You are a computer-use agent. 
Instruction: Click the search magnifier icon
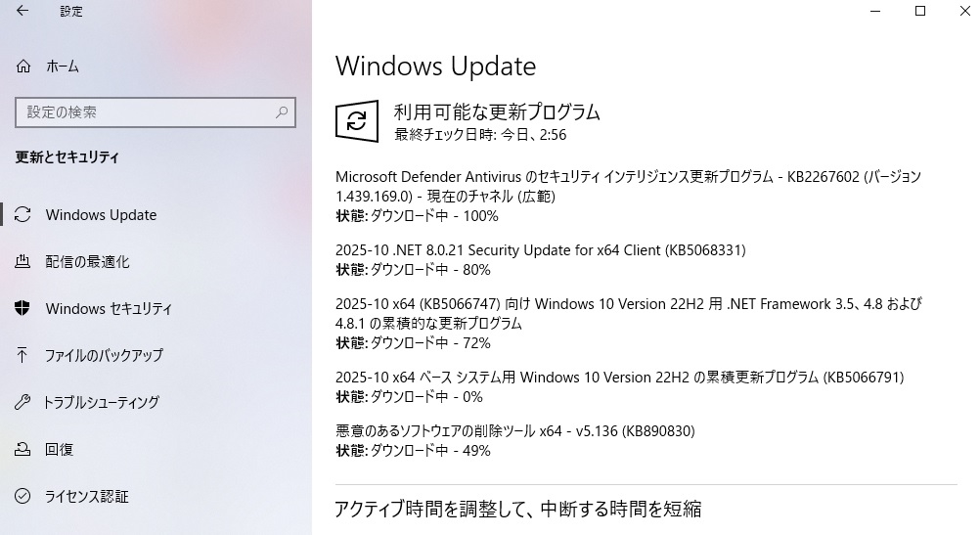pos(283,112)
